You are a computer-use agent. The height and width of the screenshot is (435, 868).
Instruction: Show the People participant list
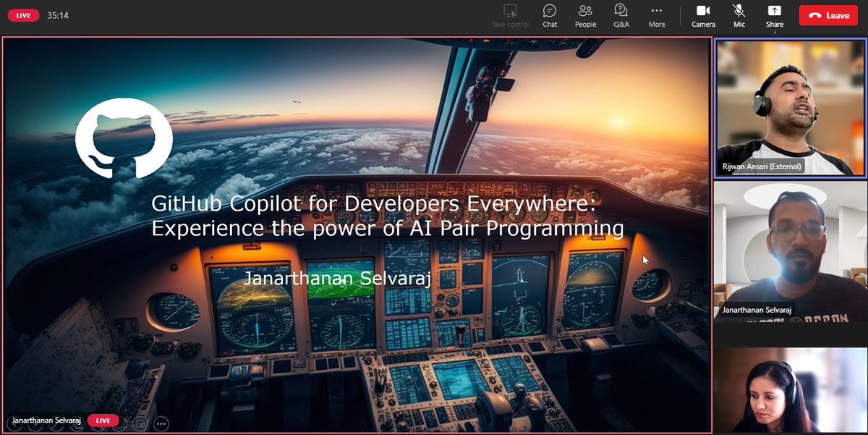tap(585, 15)
